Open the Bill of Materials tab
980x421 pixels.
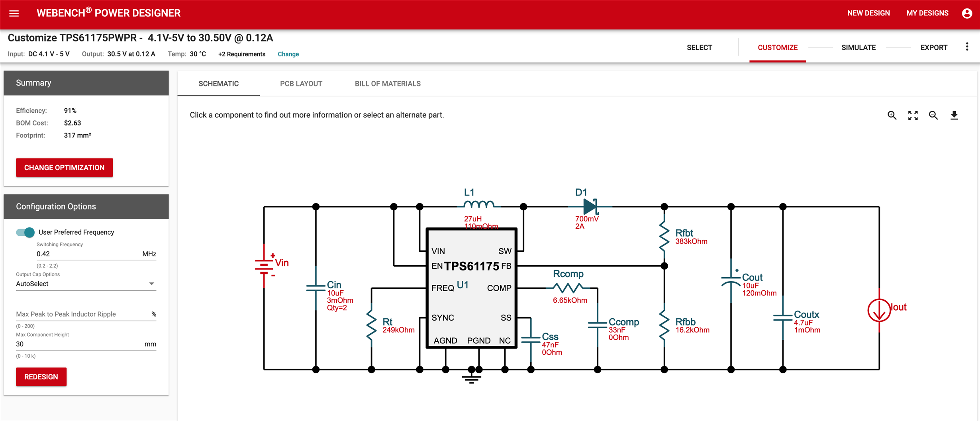tap(388, 84)
